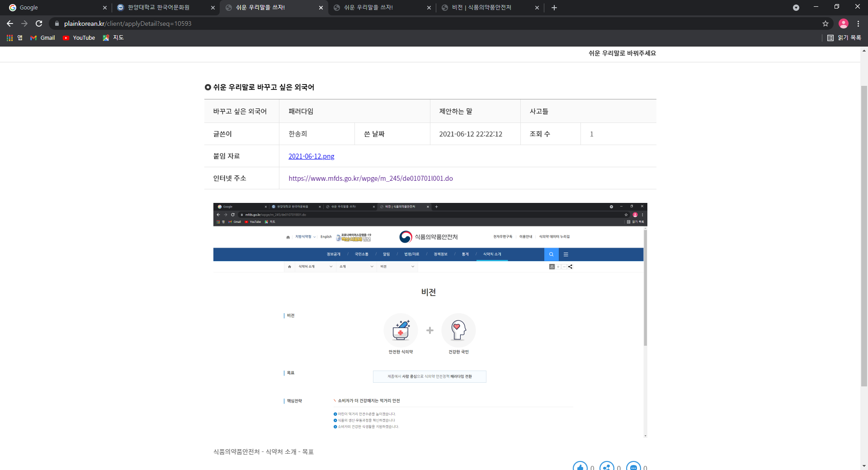
Task: Click the address bar URL field
Action: coord(434,23)
